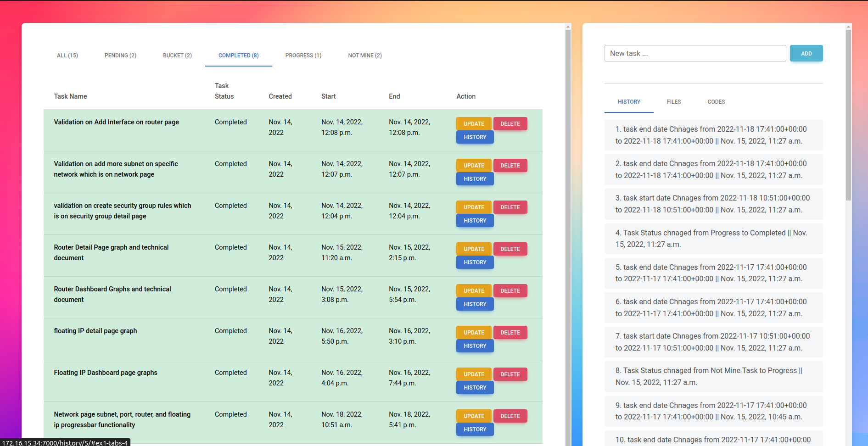The height and width of the screenshot is (446, 868).
Task: View history of Network page progressbar task
Action: (475, 429)
